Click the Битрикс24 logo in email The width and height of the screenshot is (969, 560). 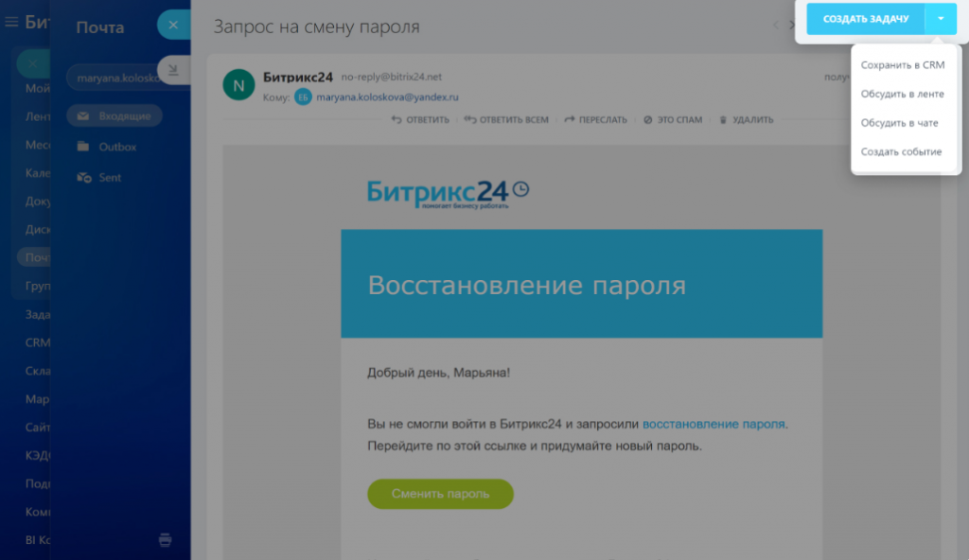[448, 194]
